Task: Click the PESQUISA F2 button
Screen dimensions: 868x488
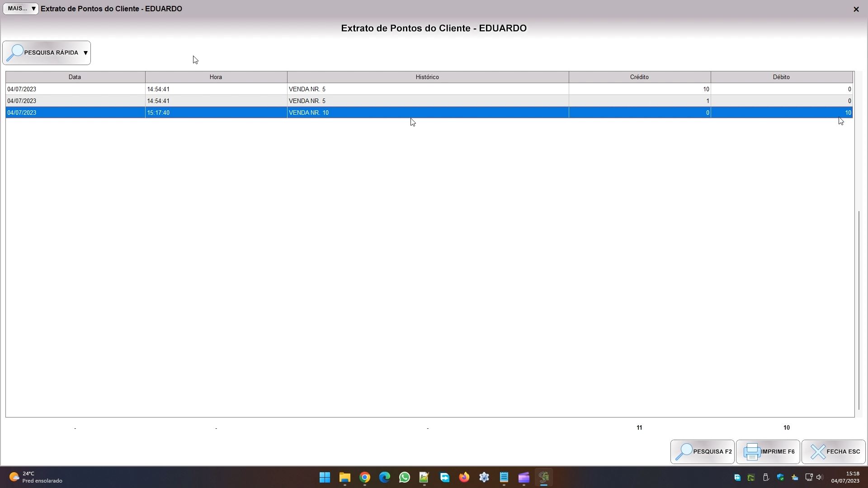Action: tap(703, 452)
